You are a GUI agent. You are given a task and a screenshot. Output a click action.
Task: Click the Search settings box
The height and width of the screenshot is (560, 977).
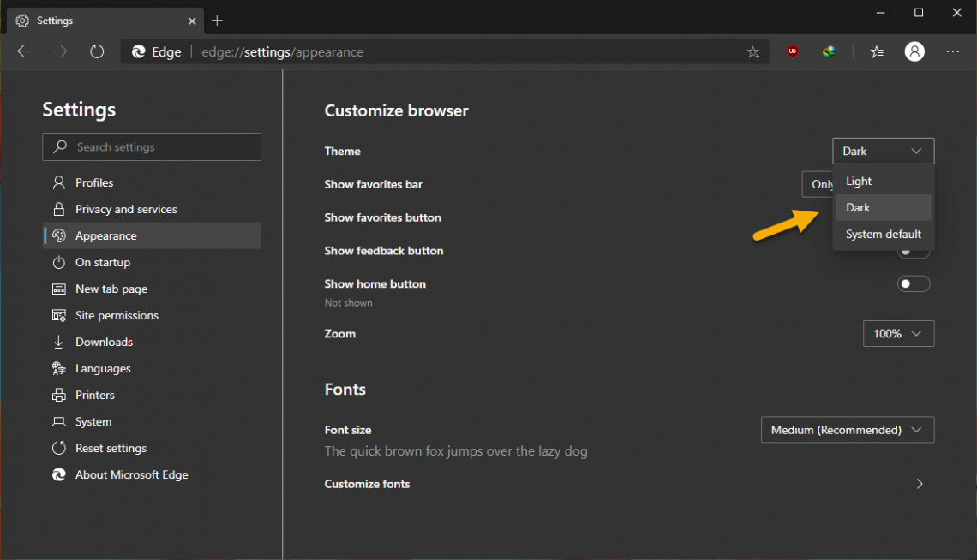[x=152, y=146]
